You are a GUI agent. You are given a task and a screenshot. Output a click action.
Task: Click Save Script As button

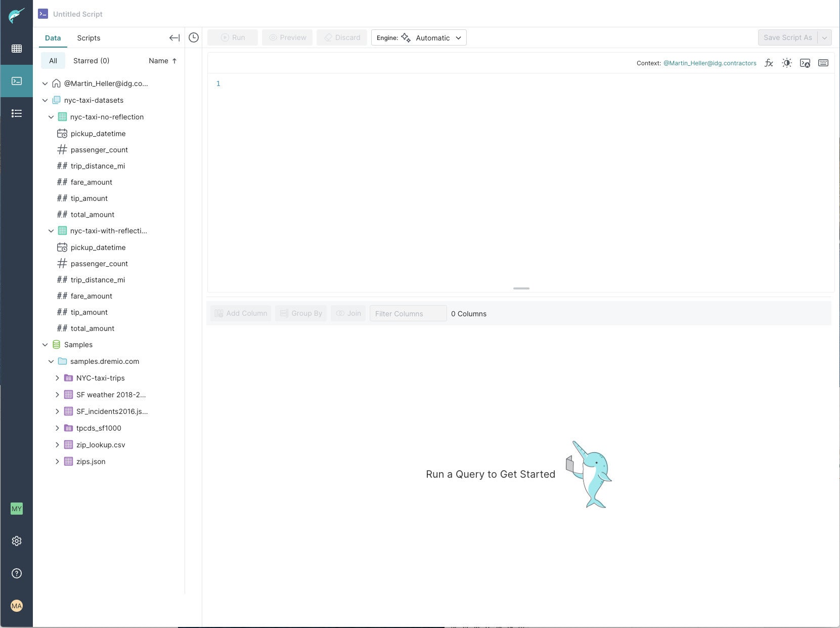(x=788, y=38)
